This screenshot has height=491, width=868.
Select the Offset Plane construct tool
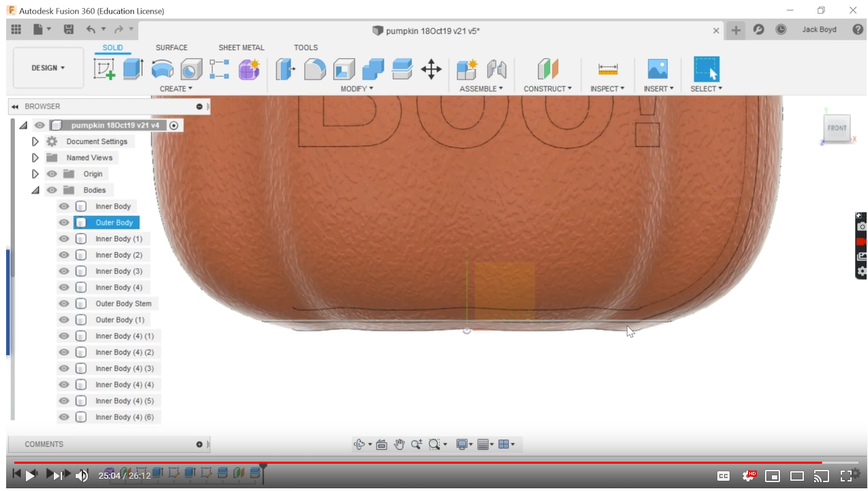pos(548,69)
